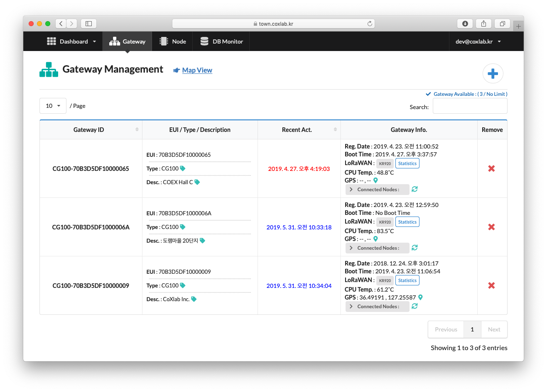Reload page using address bar refresh icon
Screen dimensions: 547x392
[370, 24]
